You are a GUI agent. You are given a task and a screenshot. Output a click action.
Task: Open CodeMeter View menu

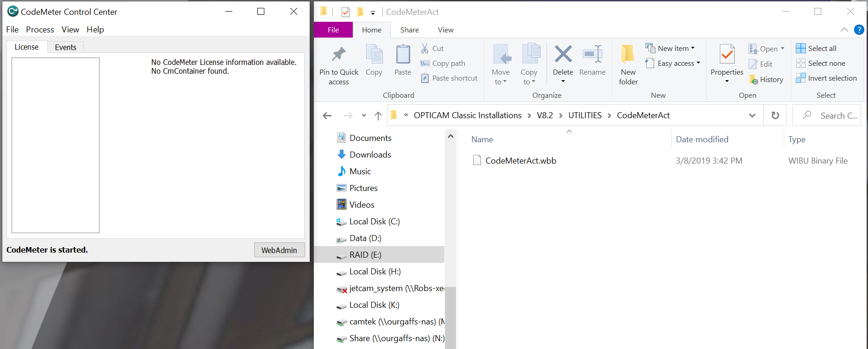click(x=70, y=30)
